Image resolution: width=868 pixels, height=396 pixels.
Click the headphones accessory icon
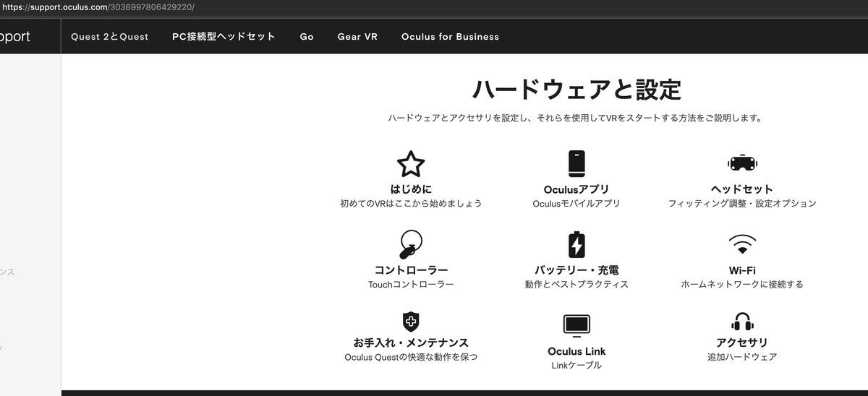tap(742, 322)
